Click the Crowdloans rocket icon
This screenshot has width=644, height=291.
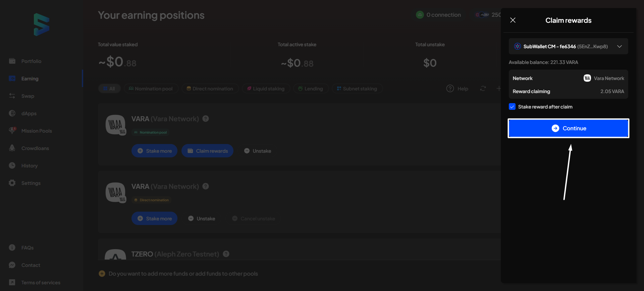[12, 148]
